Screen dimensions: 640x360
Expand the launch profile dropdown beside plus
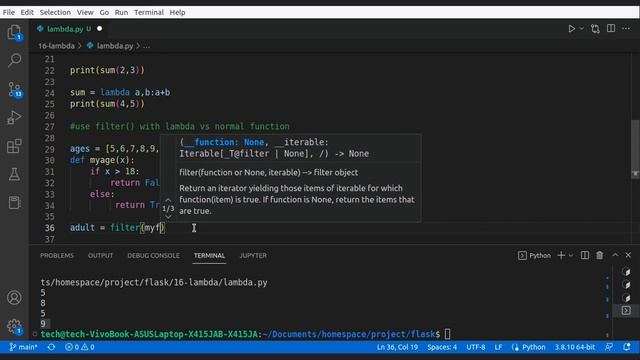pyautogui.click(x=571, y=256)
